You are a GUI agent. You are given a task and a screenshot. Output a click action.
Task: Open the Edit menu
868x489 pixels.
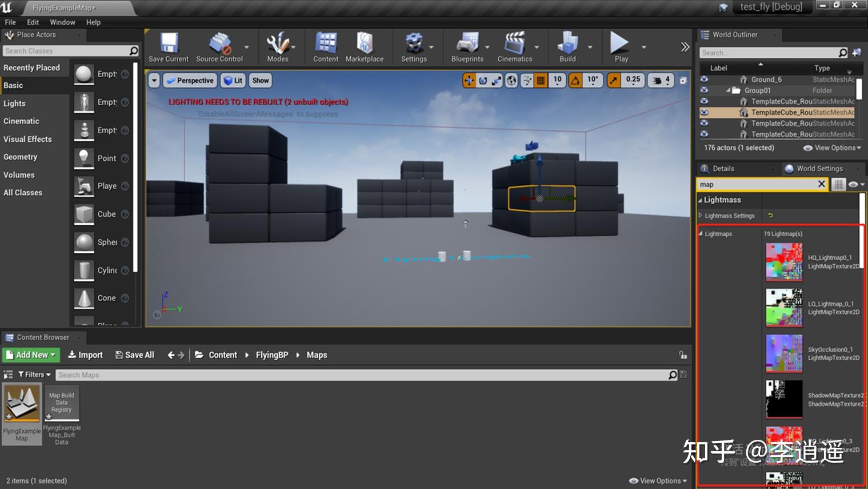(x=32, y=22)
